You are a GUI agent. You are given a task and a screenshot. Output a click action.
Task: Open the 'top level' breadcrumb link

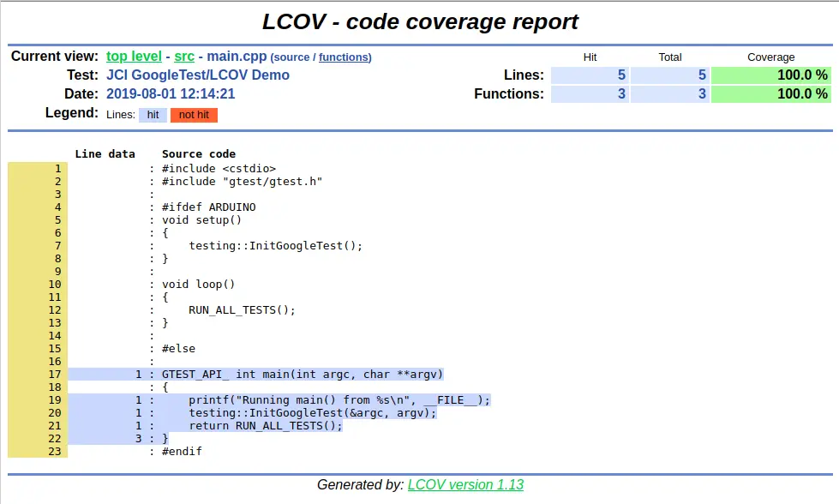[x=134, y=57]
